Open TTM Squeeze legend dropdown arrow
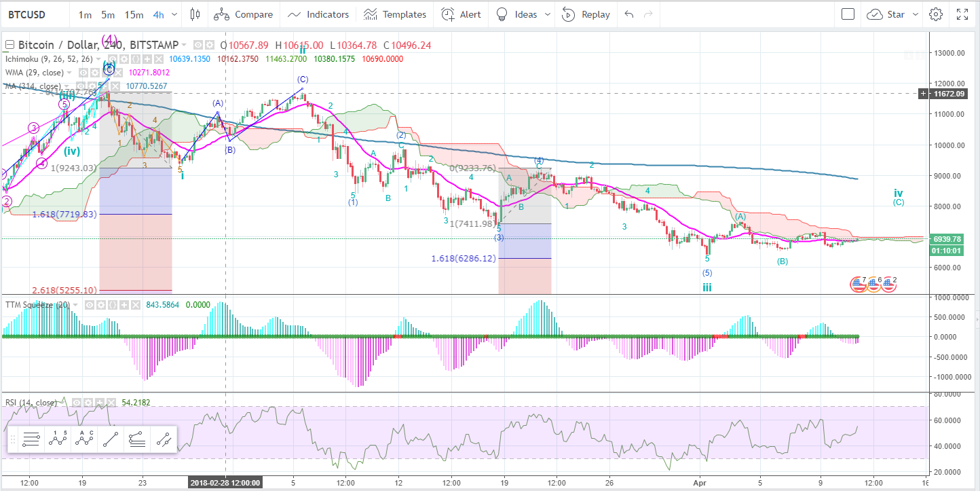 (75, 305)
